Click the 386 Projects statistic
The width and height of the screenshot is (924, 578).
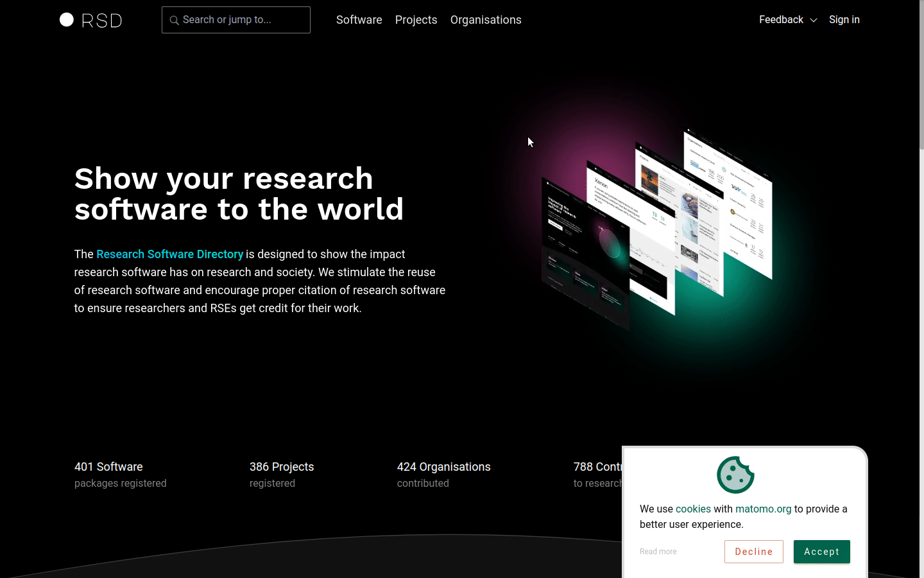tap(282, 467)
